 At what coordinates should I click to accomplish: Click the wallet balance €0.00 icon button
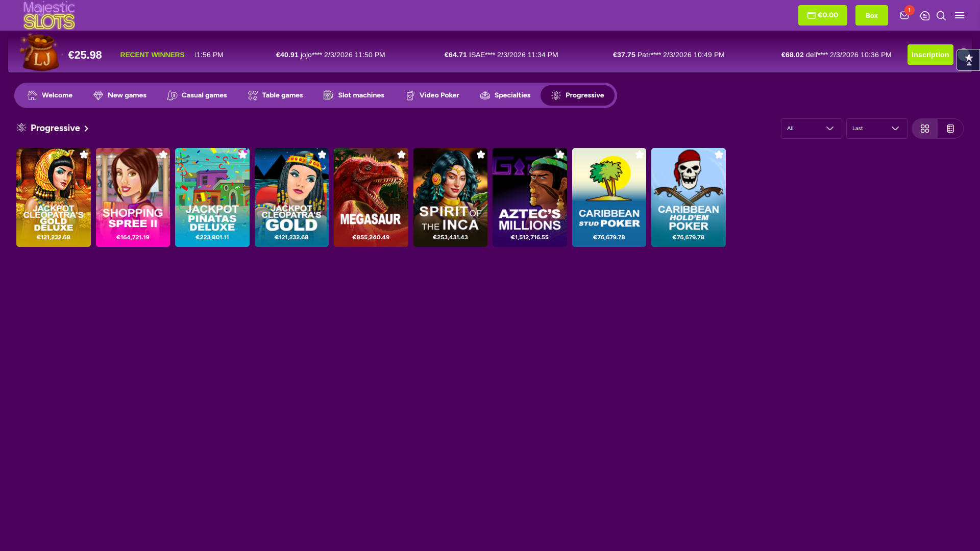[822, 15]
